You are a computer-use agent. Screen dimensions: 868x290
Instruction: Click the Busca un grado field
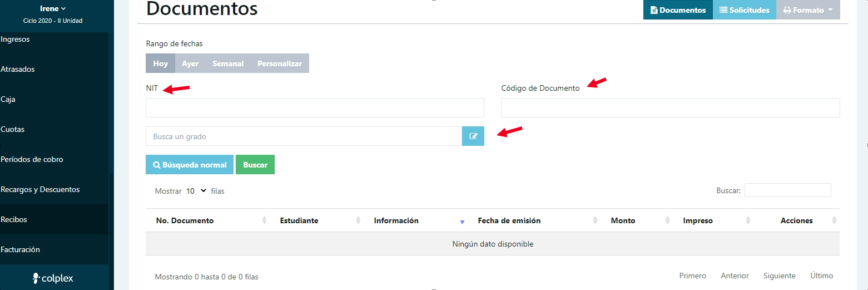304,136
